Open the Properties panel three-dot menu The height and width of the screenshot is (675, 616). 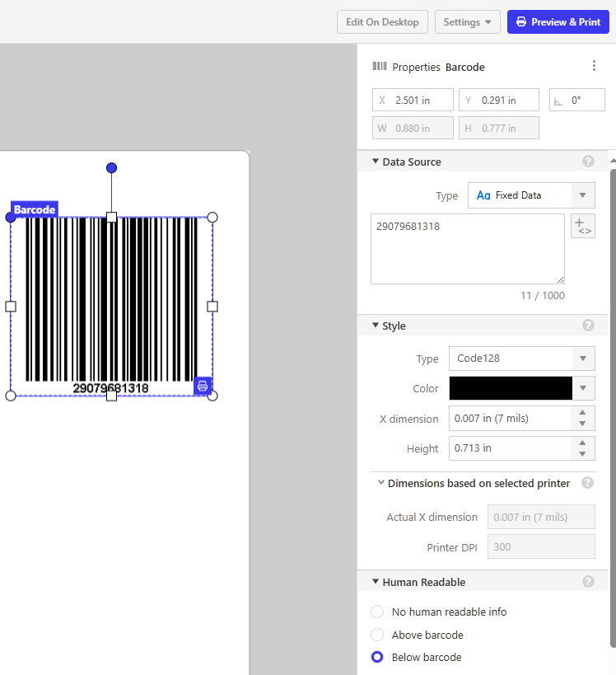pos(594,67)
